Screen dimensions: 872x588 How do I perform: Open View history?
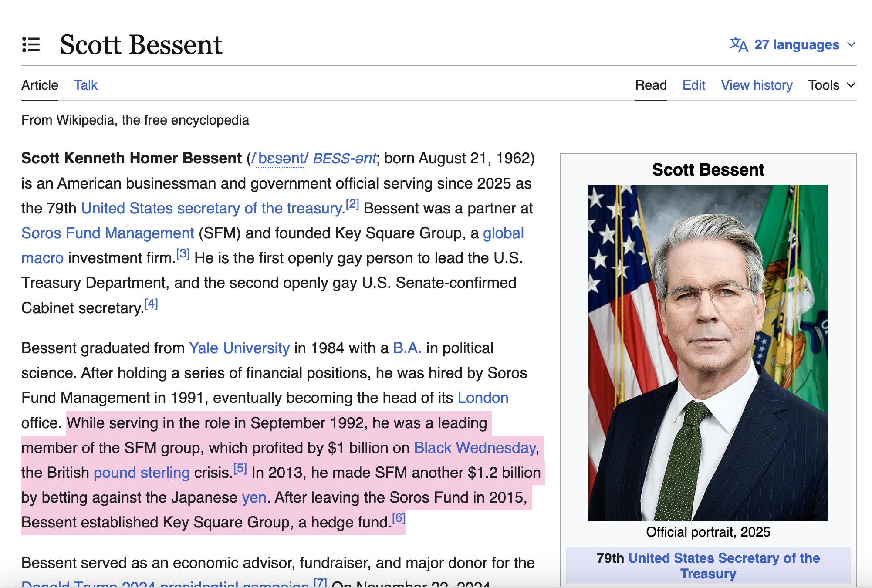pos(757,85)
